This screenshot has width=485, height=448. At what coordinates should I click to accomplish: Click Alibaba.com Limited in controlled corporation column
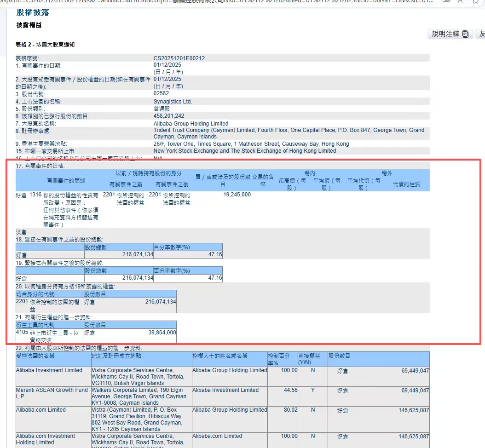tap(41, 410)
